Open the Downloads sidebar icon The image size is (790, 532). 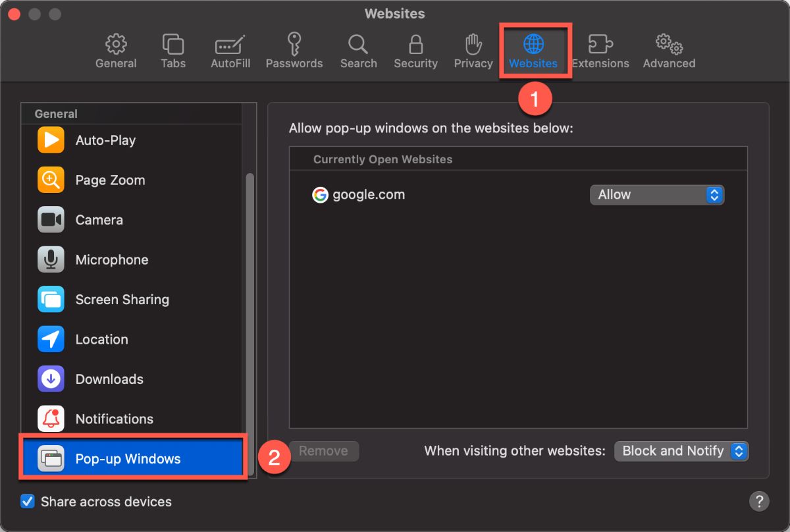point(51,379)
